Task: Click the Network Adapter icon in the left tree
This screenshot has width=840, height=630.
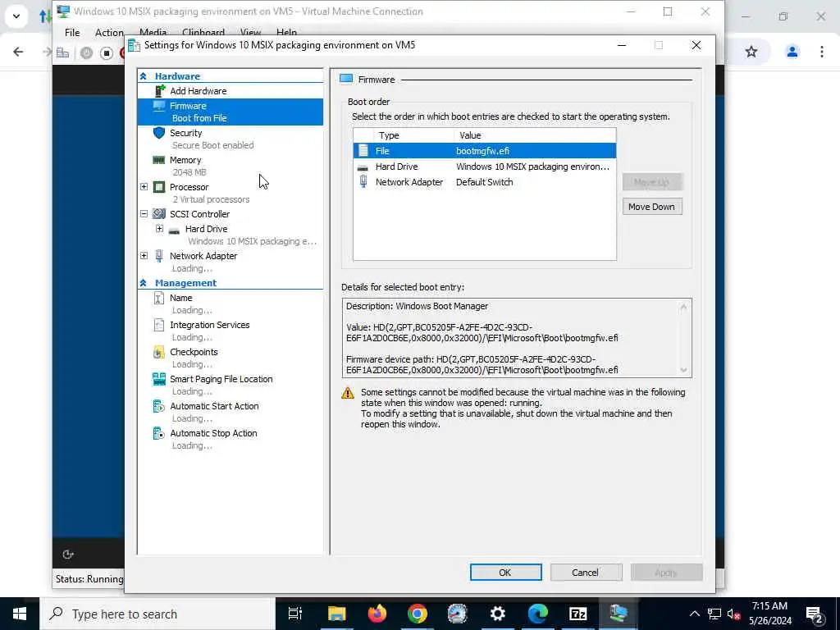Action: pyautogui.click(x=159, y=256)
